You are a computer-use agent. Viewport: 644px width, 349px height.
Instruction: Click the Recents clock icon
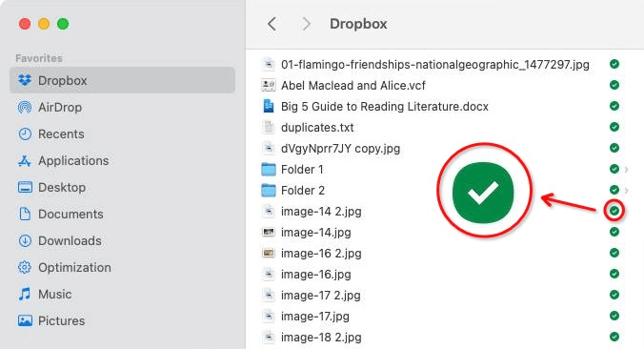25,134
